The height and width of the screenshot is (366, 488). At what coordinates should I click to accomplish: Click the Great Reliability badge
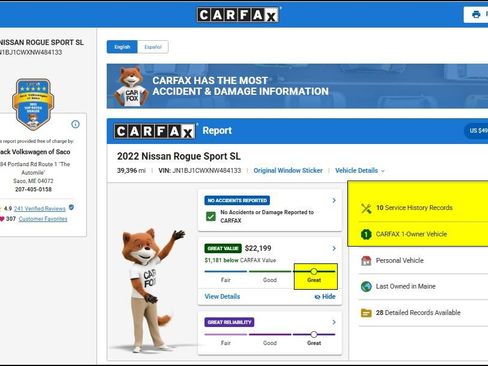click(229, 322)
